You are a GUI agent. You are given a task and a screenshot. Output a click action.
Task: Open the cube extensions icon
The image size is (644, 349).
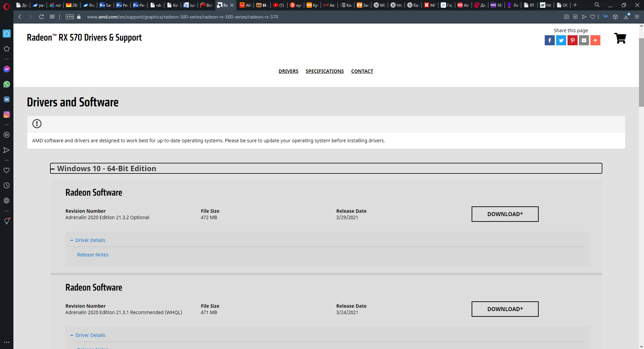pos(615,17)
